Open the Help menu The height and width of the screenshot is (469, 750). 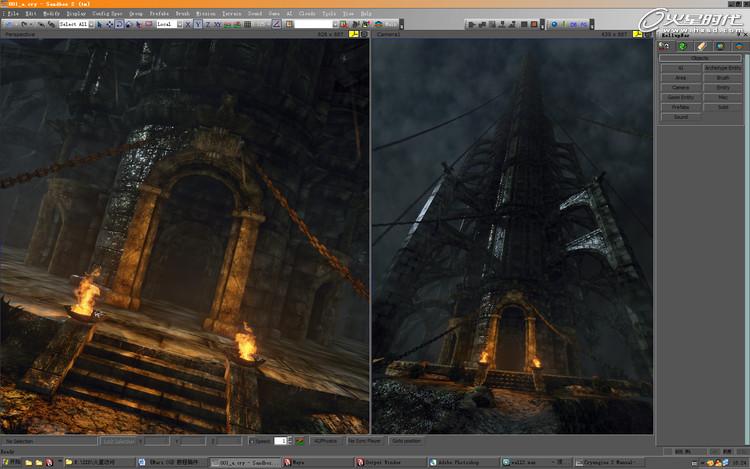[366, 13]
